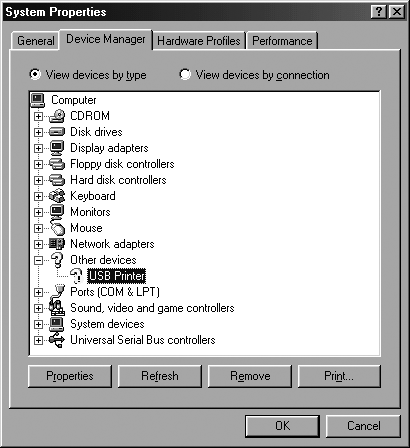This screenshot has height=448, width=410.
Task: Select the CDROM drive icon
Action: 57,116
